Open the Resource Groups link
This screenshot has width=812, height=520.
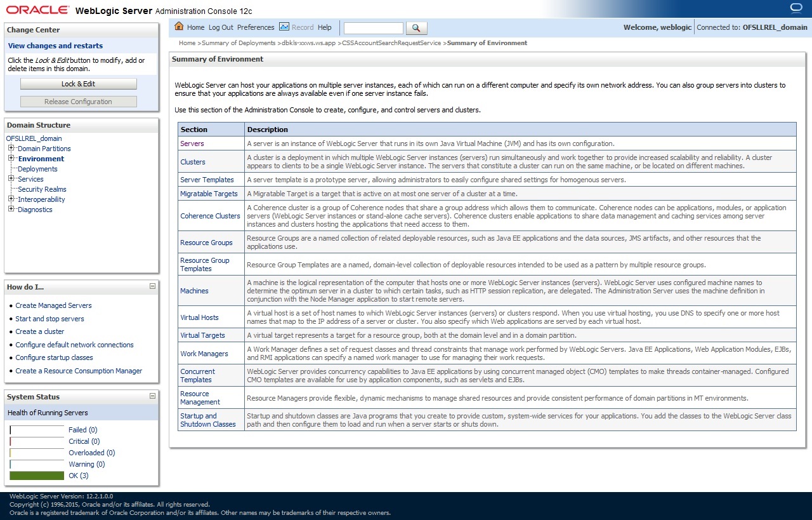(206, 243)
